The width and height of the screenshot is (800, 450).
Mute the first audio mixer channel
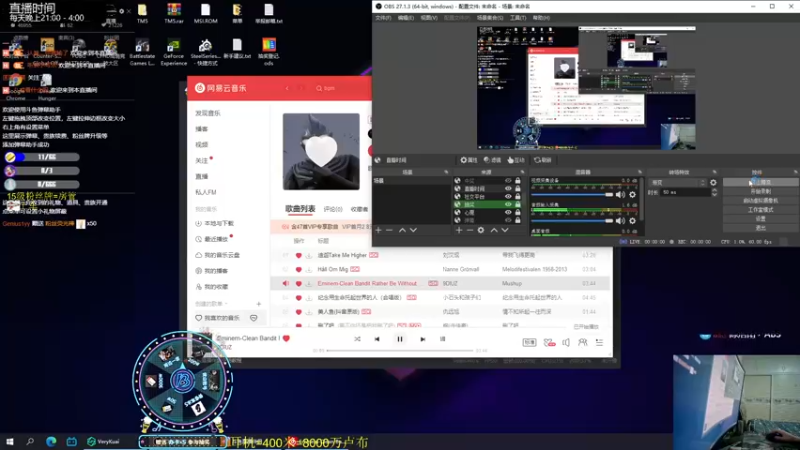click(620, 195)
